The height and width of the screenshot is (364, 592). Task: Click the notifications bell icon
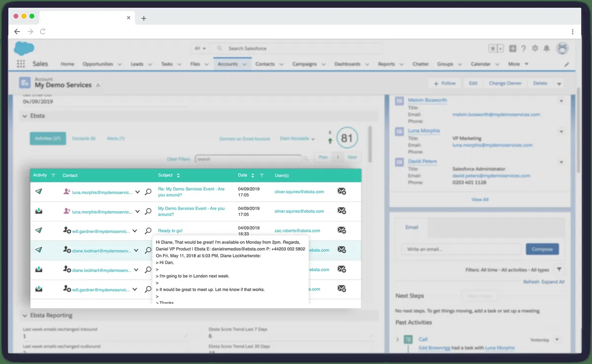point(547,48)
